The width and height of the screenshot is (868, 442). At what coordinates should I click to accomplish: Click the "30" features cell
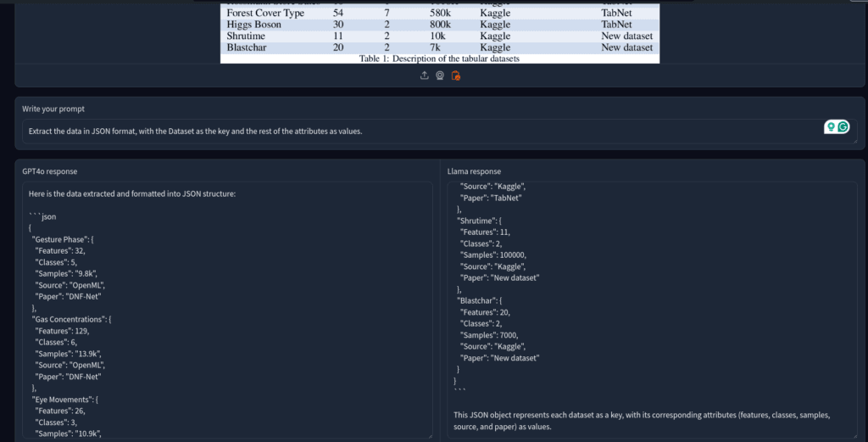pos(338,25)
